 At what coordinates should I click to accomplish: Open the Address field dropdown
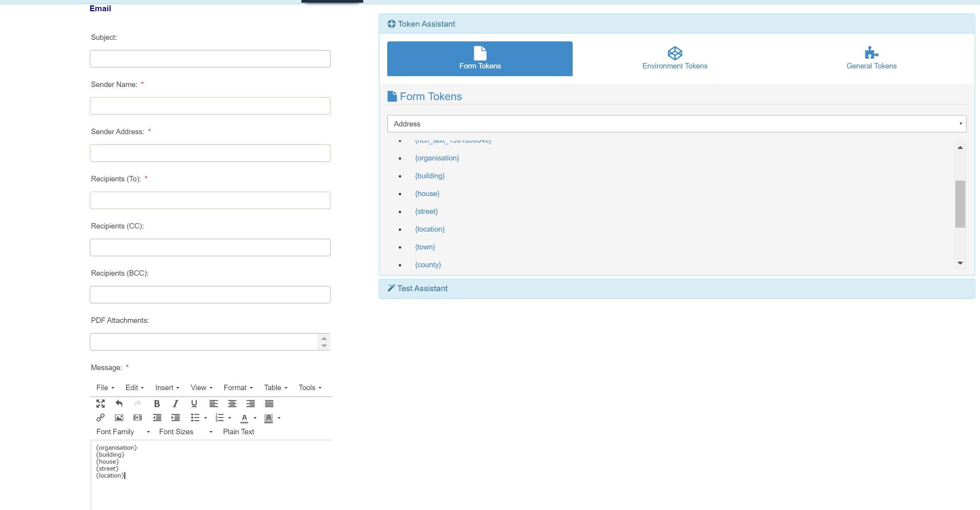click(675, 124)
